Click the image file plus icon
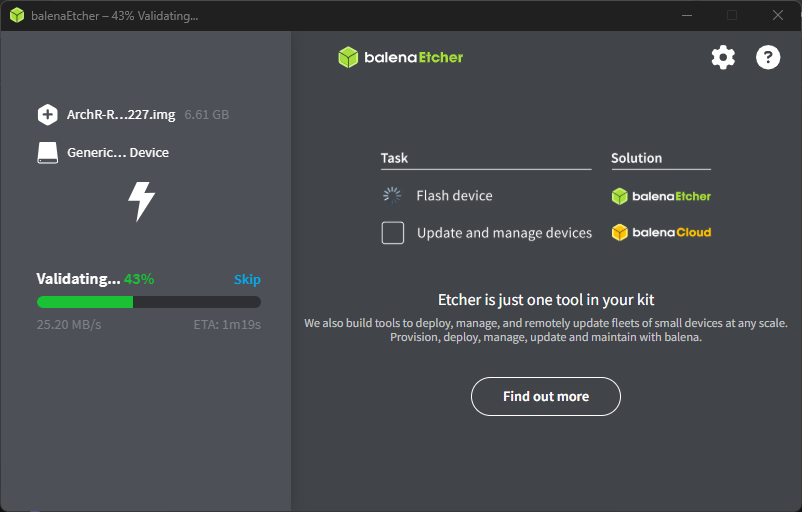Viewport: 802px width, 512px height. pos(47,115)
